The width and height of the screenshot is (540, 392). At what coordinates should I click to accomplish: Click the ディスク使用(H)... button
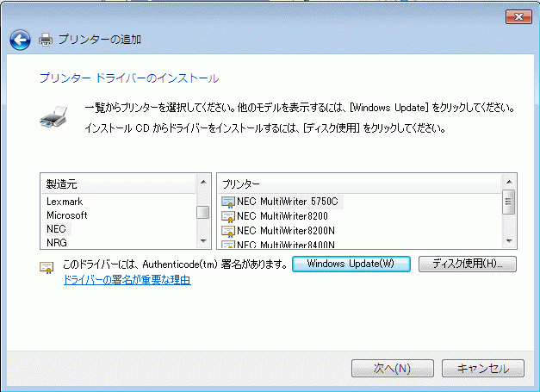(x=468, y=264)
